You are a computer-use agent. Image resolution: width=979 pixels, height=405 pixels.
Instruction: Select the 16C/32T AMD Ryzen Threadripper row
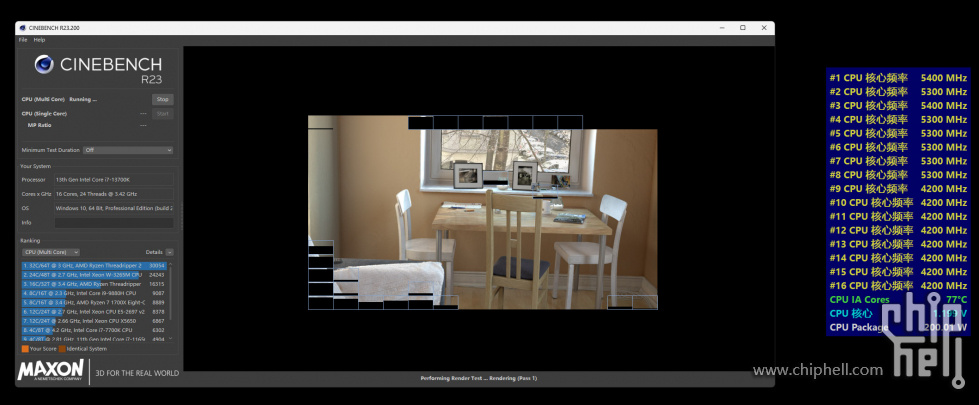(x=94, y=284)
